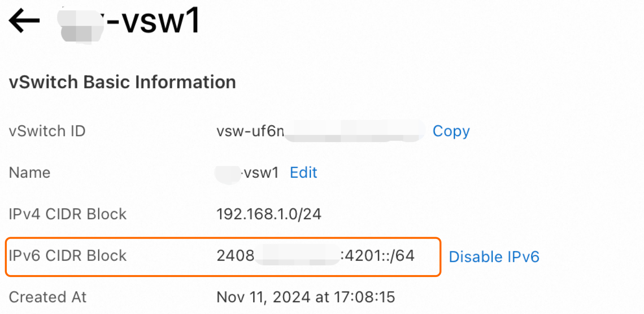Click the Created At label
The height and width of the screenshot is (314, 644).
48,297
